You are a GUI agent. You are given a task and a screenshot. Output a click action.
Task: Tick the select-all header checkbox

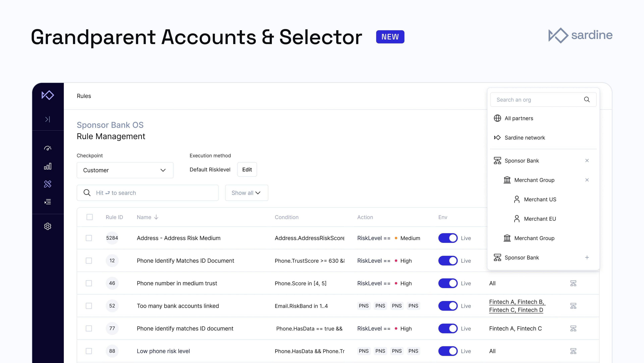pos(90,217)
